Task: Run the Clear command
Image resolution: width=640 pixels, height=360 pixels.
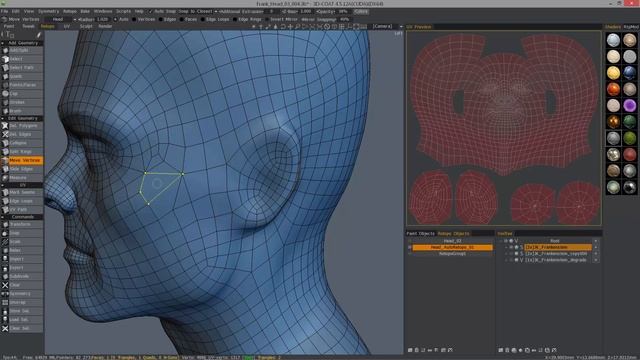Action: point(22,285)
